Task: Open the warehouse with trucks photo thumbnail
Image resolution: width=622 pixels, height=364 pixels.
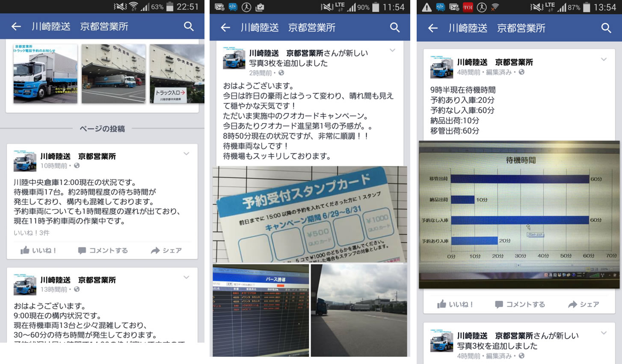Action: (113, 73)
